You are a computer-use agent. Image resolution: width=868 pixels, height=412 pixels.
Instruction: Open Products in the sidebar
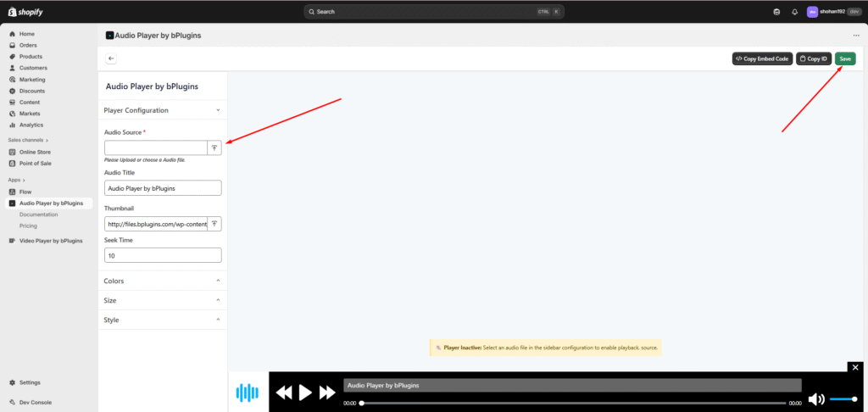click(31, 56)
